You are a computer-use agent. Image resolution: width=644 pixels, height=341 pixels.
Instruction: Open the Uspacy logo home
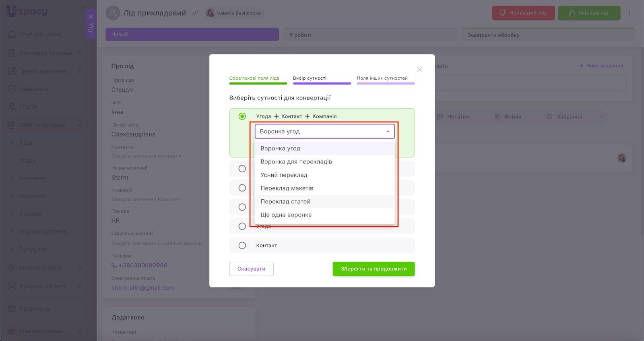click(x=27, y=12)
